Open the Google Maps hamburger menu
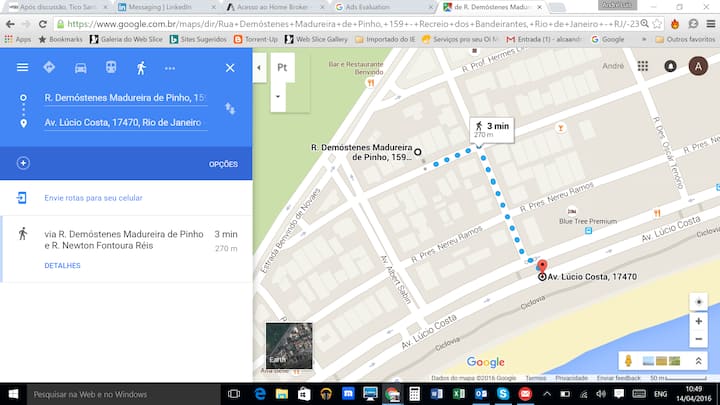Image resolution: width=720 pixels, height=405 pixels. coord(22,68)
